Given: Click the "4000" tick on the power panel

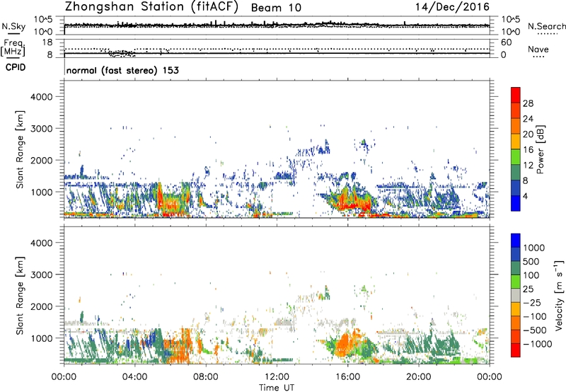Looking at the screenshot, I should click(x=41, y=97).
